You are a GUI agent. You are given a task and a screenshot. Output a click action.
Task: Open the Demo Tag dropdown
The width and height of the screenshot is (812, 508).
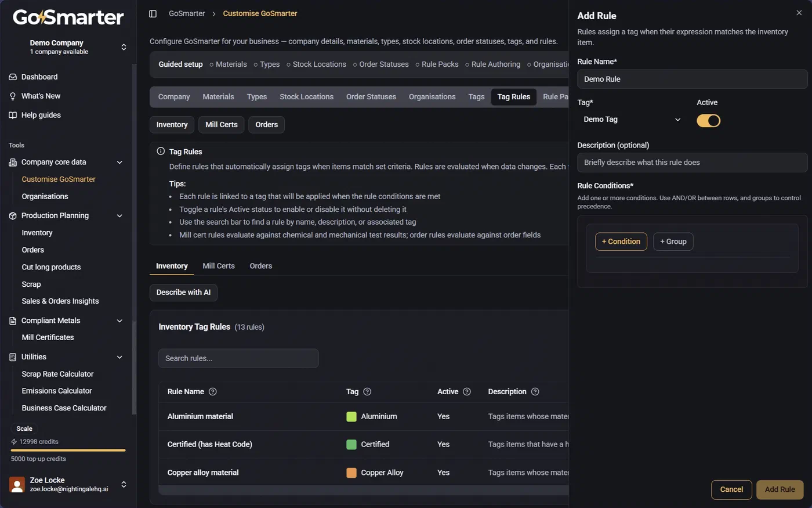632,120
